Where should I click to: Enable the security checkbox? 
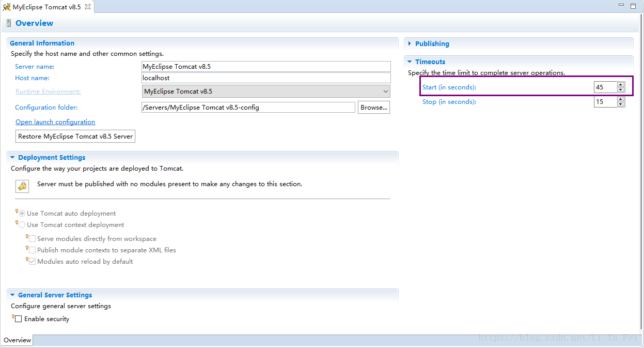(19, 319)
